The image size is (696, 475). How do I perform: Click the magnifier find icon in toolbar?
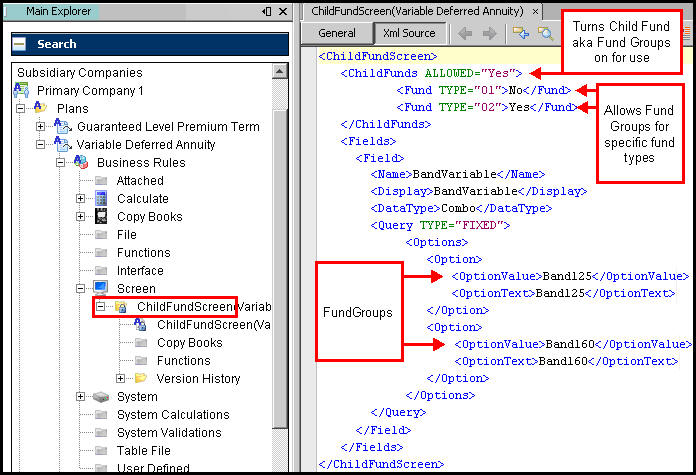[x=546, y=33]
